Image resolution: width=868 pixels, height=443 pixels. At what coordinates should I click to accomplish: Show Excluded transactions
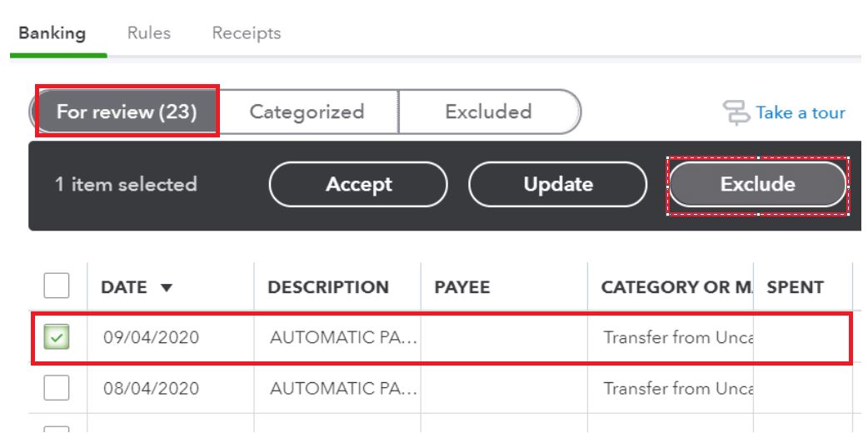[x=488, y=112]
